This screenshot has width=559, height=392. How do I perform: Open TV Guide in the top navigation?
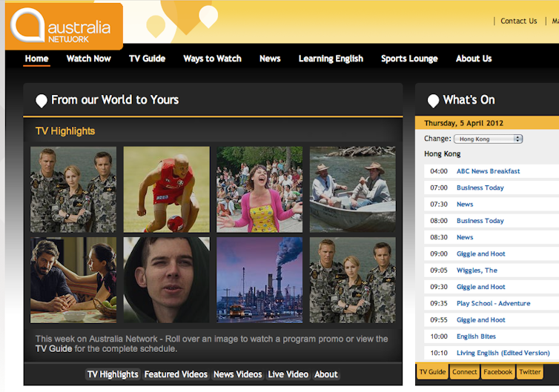148,59
